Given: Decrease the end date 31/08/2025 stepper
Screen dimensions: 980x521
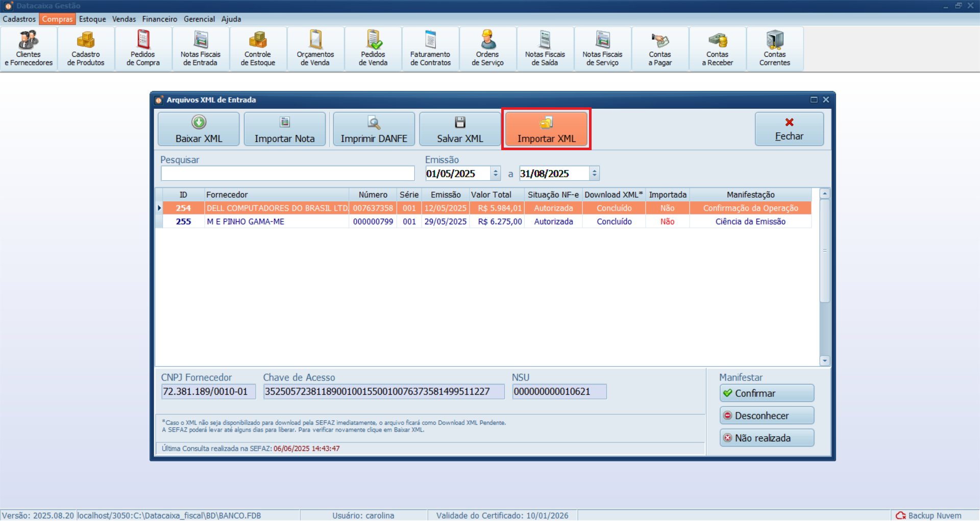Looking at the screenshot, I should [594, 176].
